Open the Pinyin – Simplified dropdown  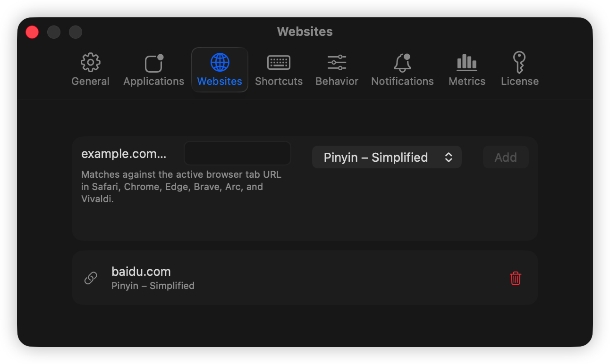coord(387,157)
